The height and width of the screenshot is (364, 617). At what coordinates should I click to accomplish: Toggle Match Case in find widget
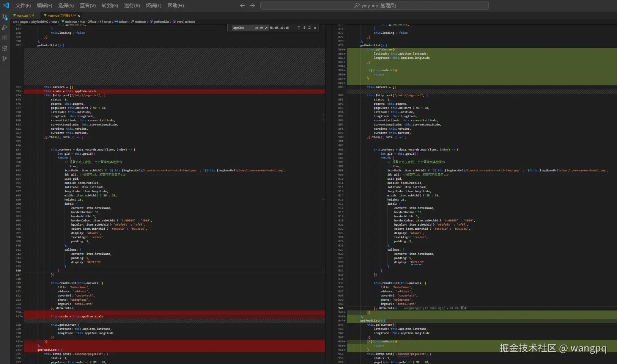(x=257, y=28)
